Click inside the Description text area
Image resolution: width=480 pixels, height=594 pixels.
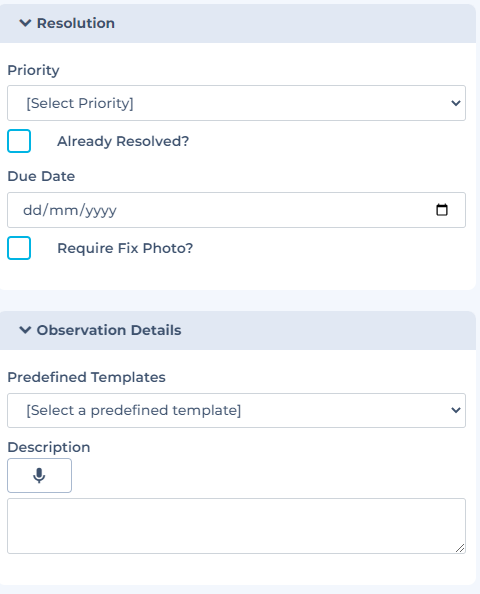[x=236, y=526]
